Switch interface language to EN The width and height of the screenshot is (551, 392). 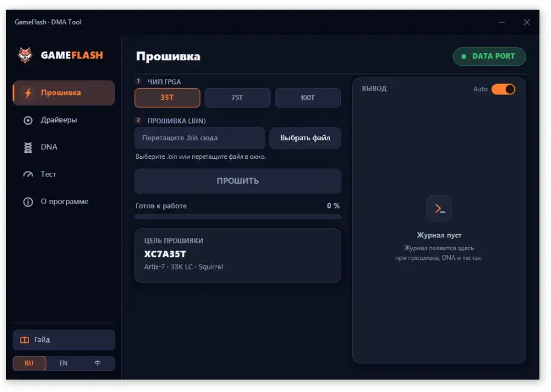tap(63, 363)
